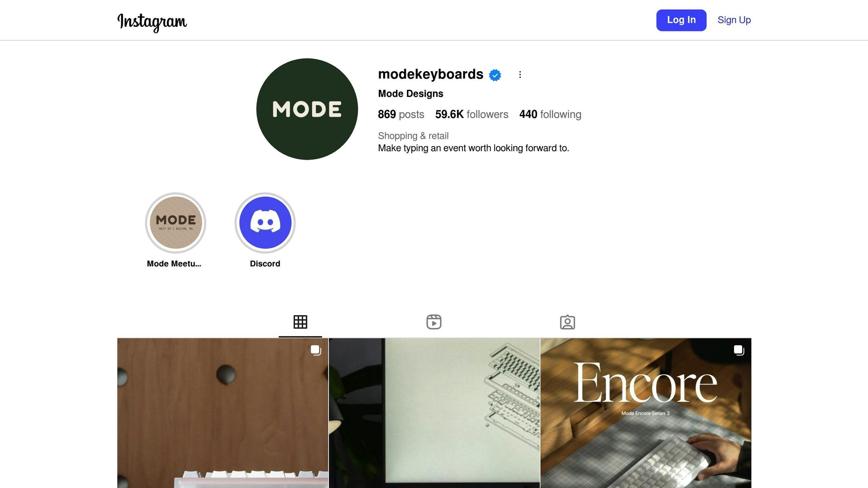The width and height of the screenshot is (868, 488).
Task: Open the Discord story highlight
Action: click(x=265, y=223)
